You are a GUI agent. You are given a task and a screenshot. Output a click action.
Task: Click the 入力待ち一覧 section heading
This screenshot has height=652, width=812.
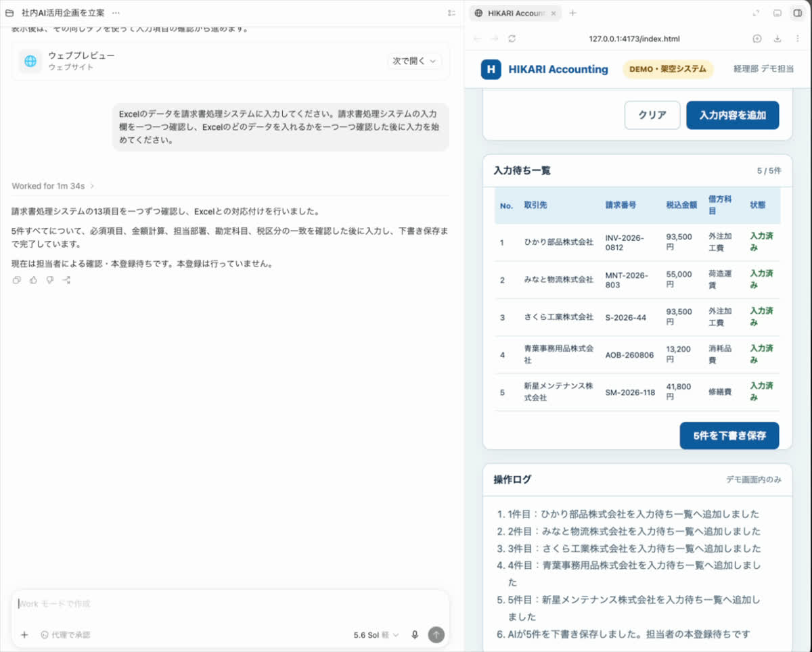(x=522, y=170)
